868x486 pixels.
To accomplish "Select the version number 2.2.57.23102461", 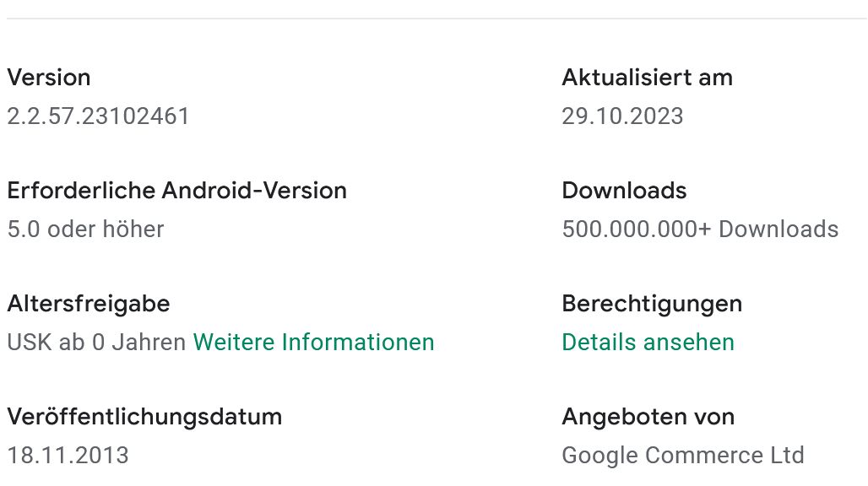I will [99, 116].
